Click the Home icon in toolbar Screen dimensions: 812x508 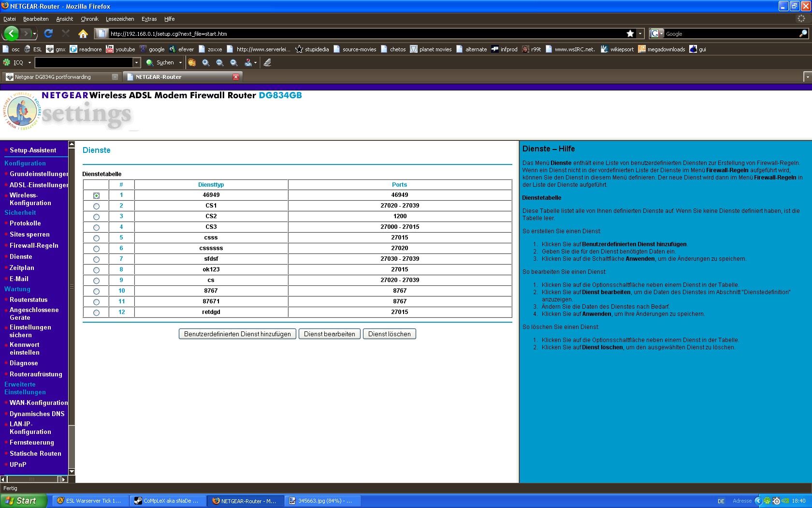coord(83,33)
